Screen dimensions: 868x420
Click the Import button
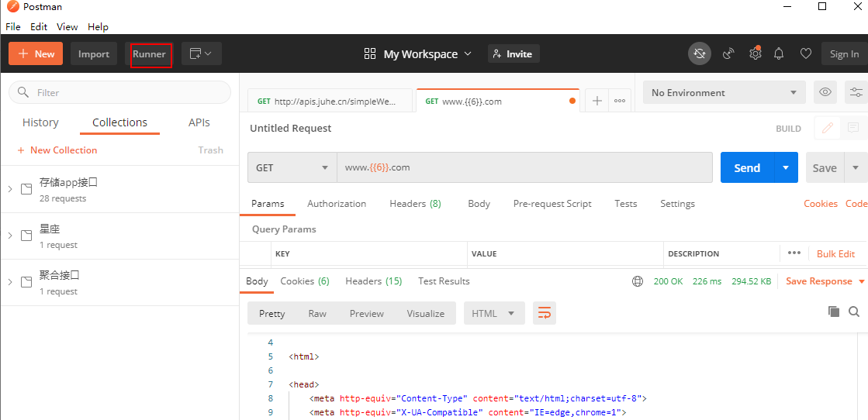[94, 53]
